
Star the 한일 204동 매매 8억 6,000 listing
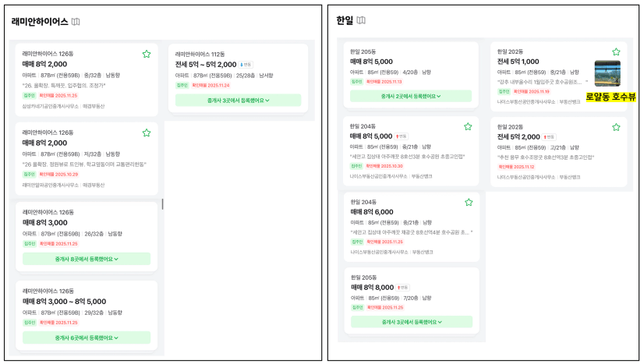coord(469,202)
